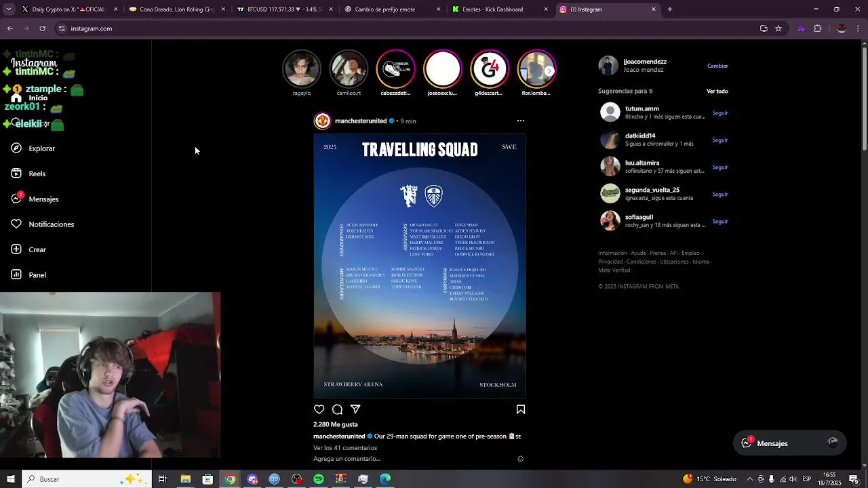The height and width of the screenshot is (488, 868).
Task: Go back in Chrome browser
Action: pyautogui.click(x=9, y=28)
